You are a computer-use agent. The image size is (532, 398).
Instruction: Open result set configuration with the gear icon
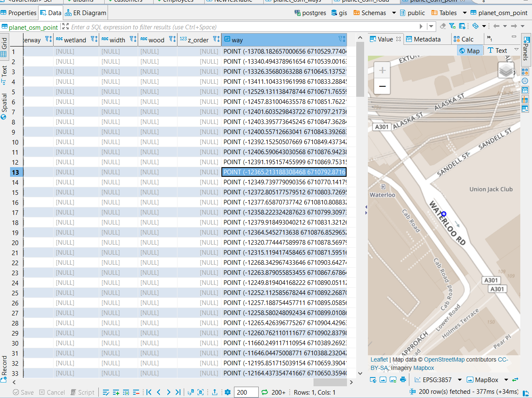227,392
